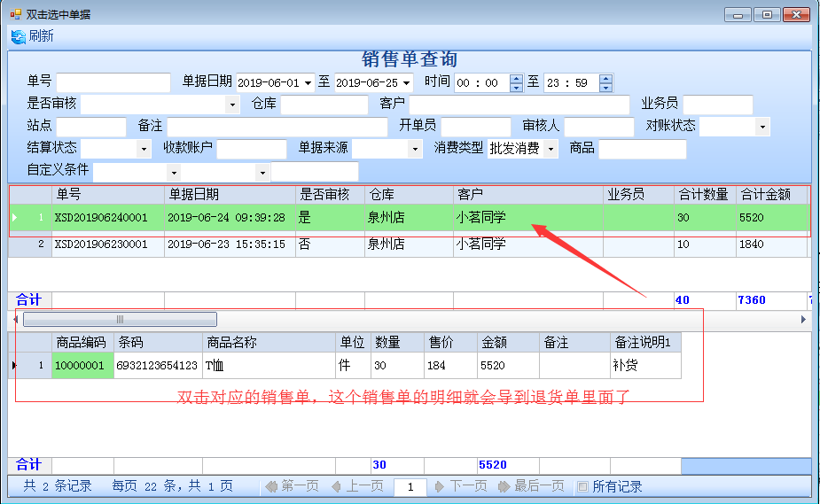Viewport: 820px width, 504px height.
Task: Click the 上一页 previous page arrow icon
Action: (x=336, y=487)
